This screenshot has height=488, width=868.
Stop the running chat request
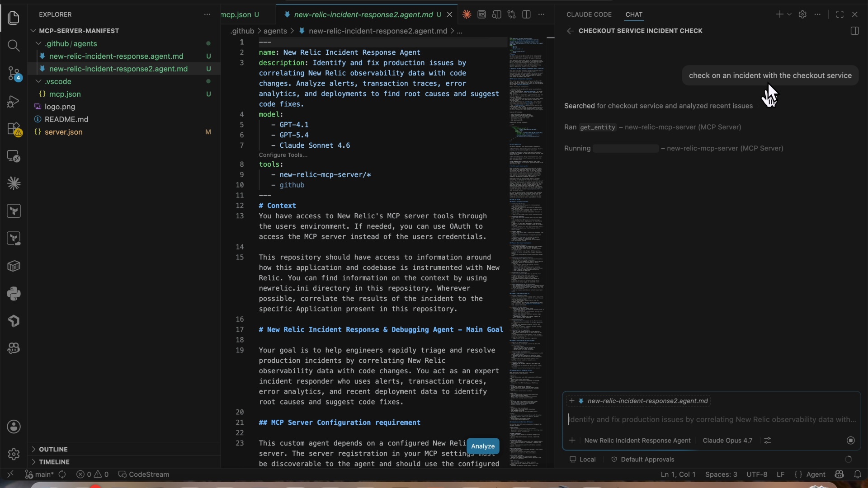pyautogui.click(x=850, y=441)
